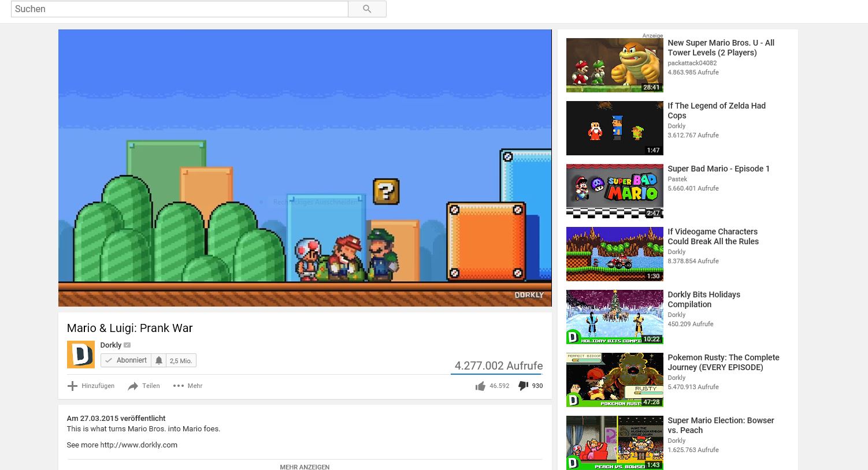868x470 pixels.
Task: Toggle the notification bell icon
Action: click(x=159, y=360)
